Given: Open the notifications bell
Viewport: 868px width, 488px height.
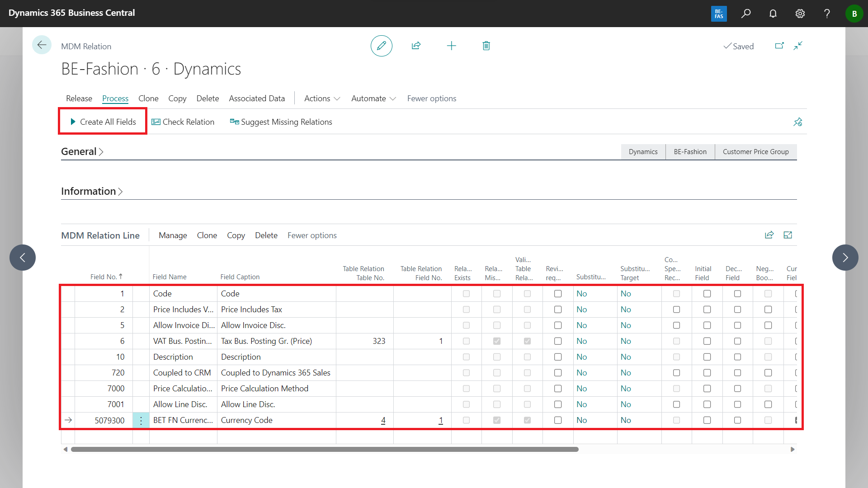Looking at the screenshot, I should coord(773,14).
